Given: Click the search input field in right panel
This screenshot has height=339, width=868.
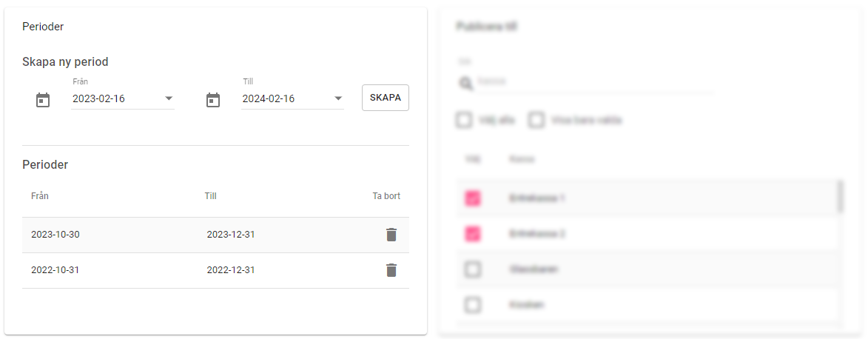Looking at the screenshot, I should point(592,81).
